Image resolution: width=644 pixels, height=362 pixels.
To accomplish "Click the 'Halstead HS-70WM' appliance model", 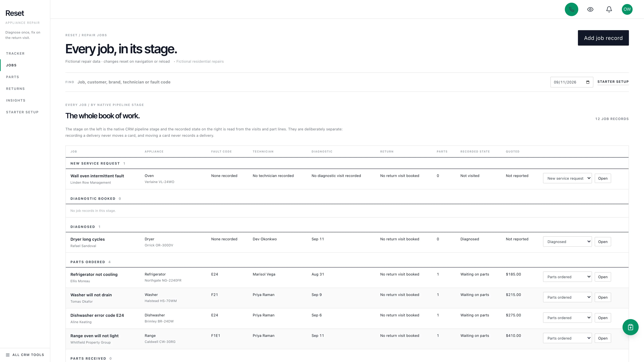I will (x=160, y=301).
